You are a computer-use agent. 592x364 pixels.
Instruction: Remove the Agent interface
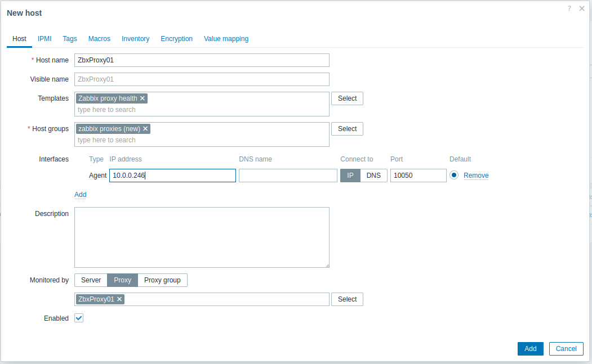point(476,176)
